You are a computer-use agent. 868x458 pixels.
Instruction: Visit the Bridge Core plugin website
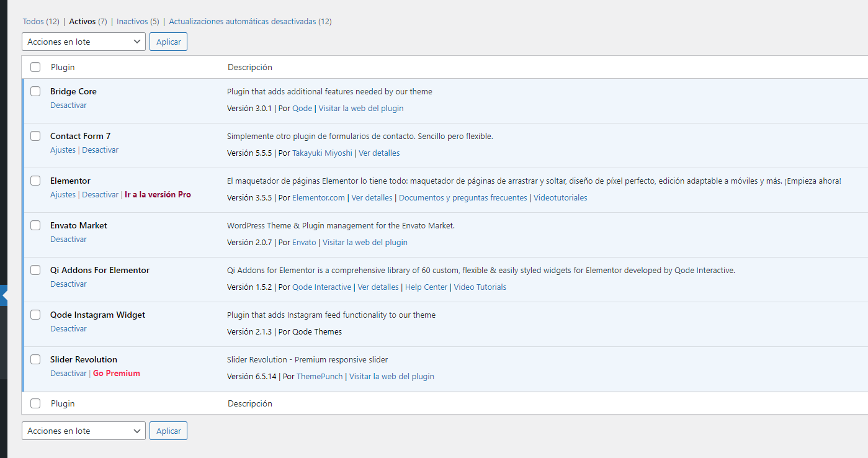tap(361, 109)
